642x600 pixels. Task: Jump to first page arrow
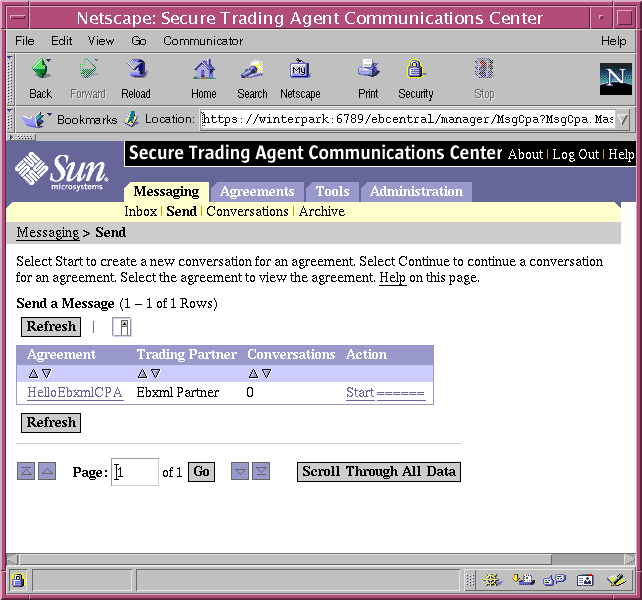[x=26, y=471]
